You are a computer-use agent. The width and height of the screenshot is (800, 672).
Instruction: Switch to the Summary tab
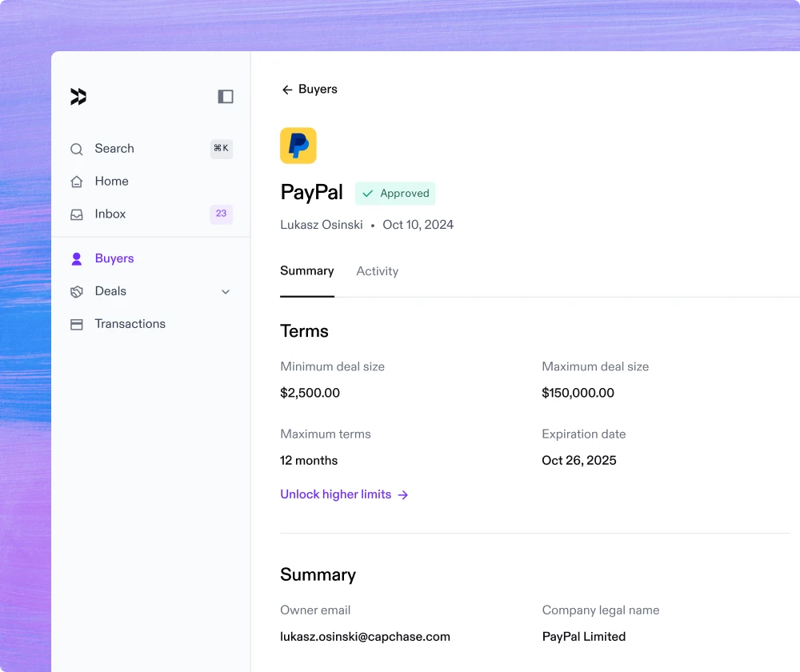click(307, 271)
